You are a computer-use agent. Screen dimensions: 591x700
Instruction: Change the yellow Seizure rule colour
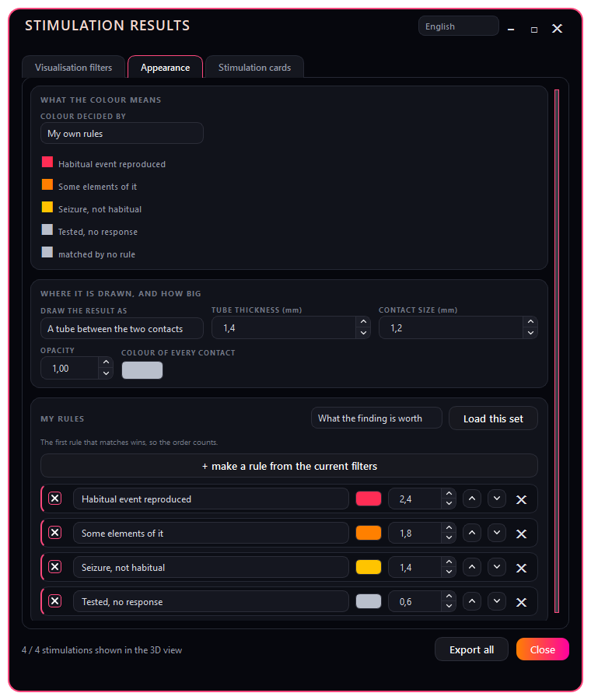[x=369, y=568]
